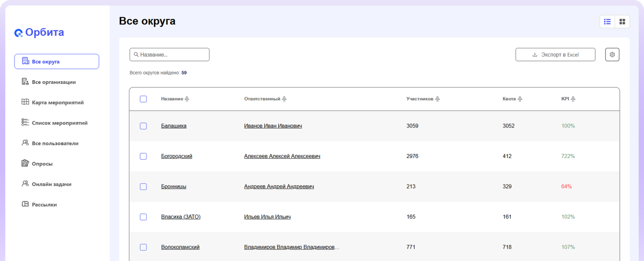Sort by Участников column icon
Viewport: 644px width, 261px height.
(x=437, y=99)
